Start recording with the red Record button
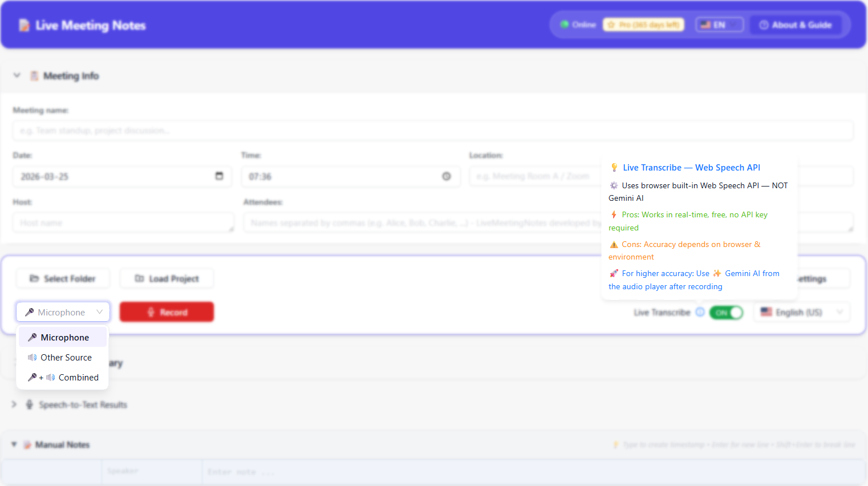The width and height of the screenshot is (868, 486). tap(167, 312)
